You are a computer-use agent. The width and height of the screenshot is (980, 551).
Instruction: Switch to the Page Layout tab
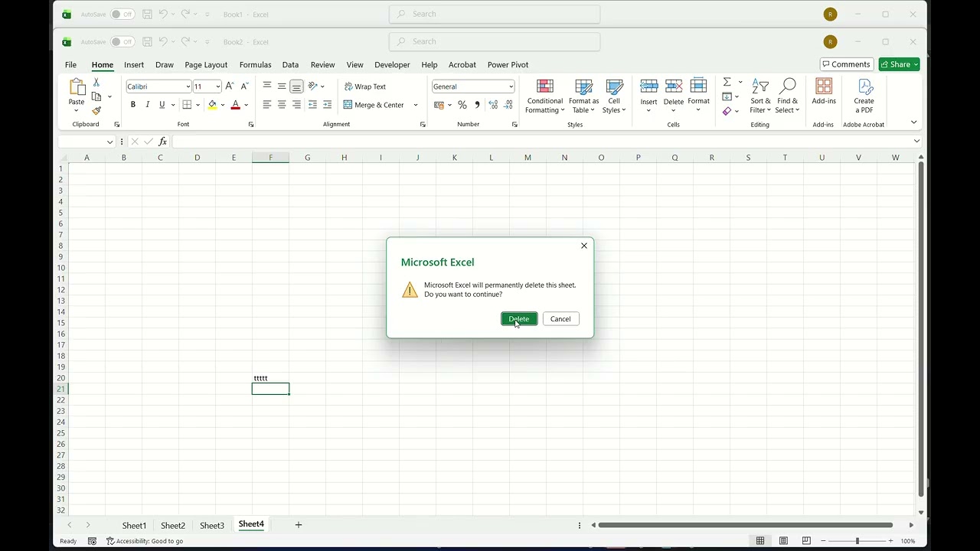coord(206,65)
